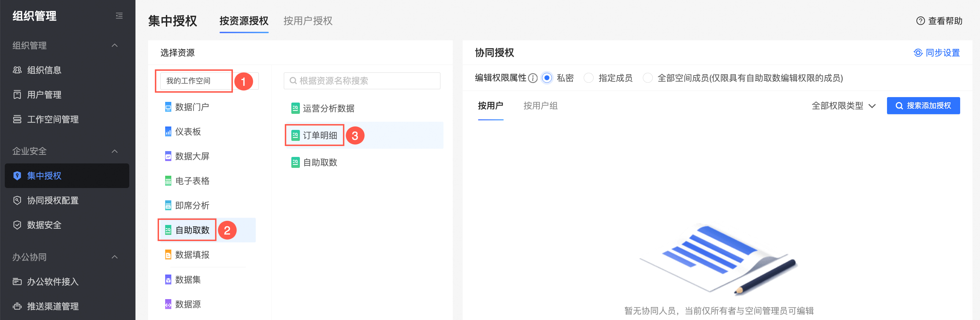This screenshot has height=320, width=980.
Task: Show info tooltip for 编辑权限属性
Action: (x=533, y=78)
